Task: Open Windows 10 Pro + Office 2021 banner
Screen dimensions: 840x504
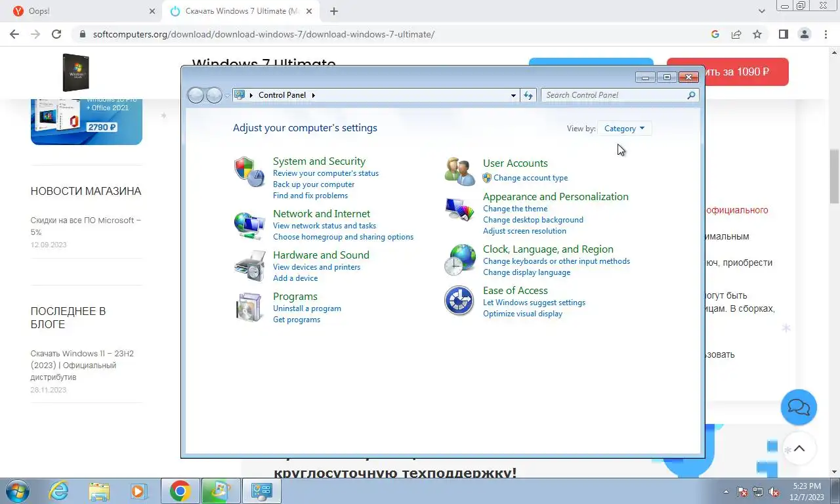Action: (87, 122)
